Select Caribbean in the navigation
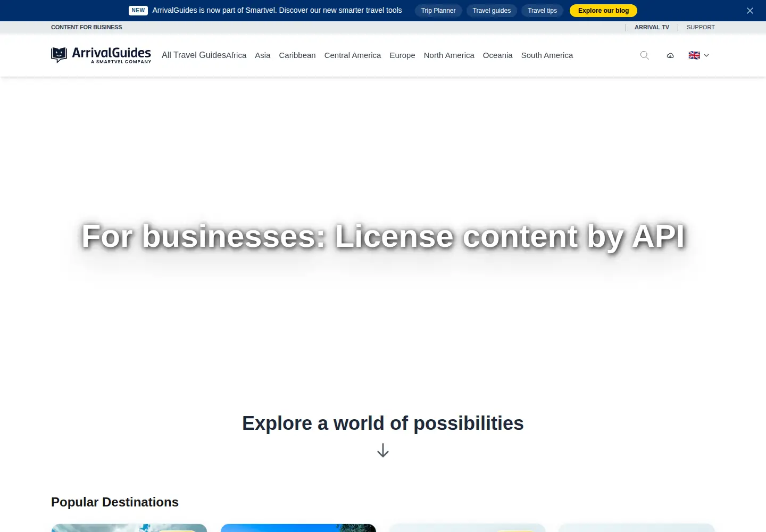Image resolution: width=766 pixels, height=532 pixels. [297, 55]
